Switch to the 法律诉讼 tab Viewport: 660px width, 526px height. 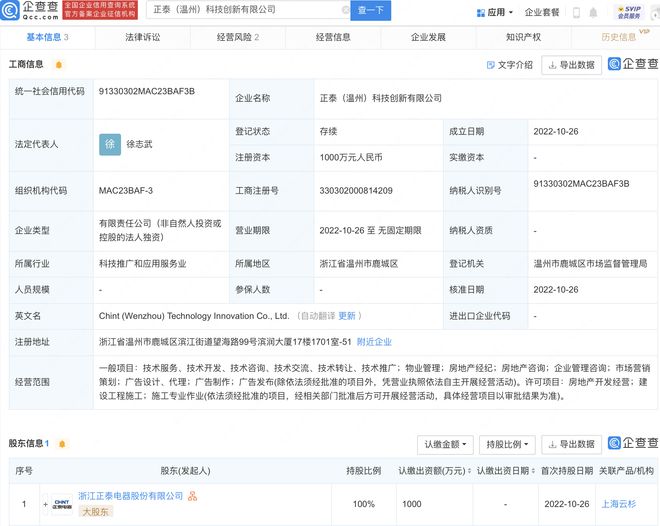point(142,37)
